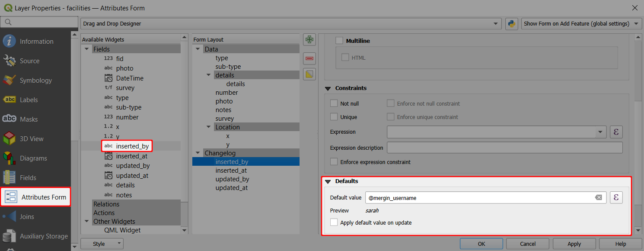The width and height of the screenshot is (644, 251).
Task: Open the Information section
Action: (x=35, y=42)
